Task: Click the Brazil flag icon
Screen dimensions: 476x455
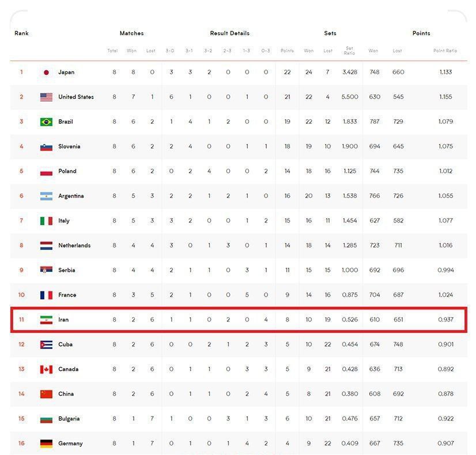Action: coord(46,122)
